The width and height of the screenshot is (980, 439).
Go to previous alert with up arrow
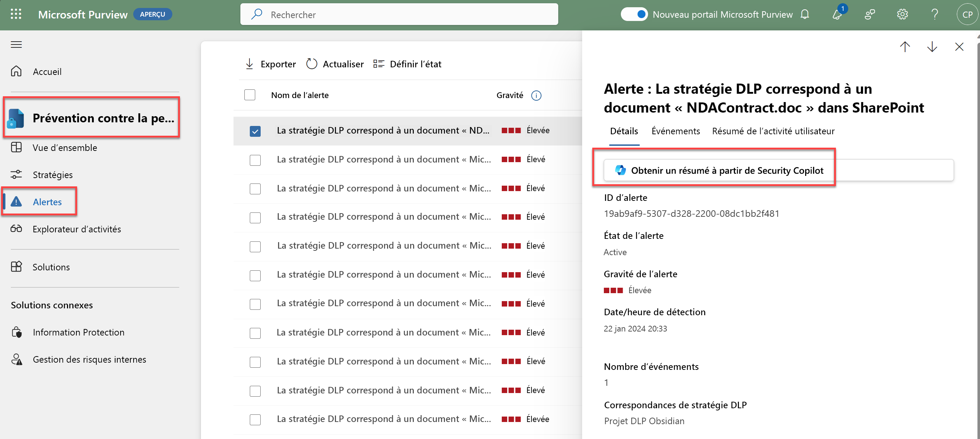point(905,47)
